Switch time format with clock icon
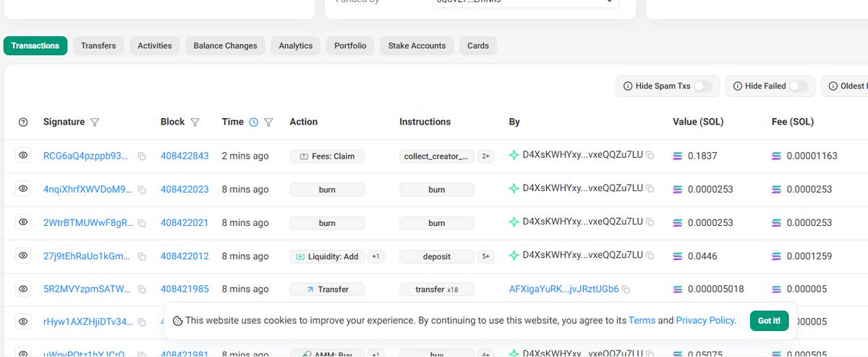The height and width of the screenshot is (357, 868). (253, 122)
